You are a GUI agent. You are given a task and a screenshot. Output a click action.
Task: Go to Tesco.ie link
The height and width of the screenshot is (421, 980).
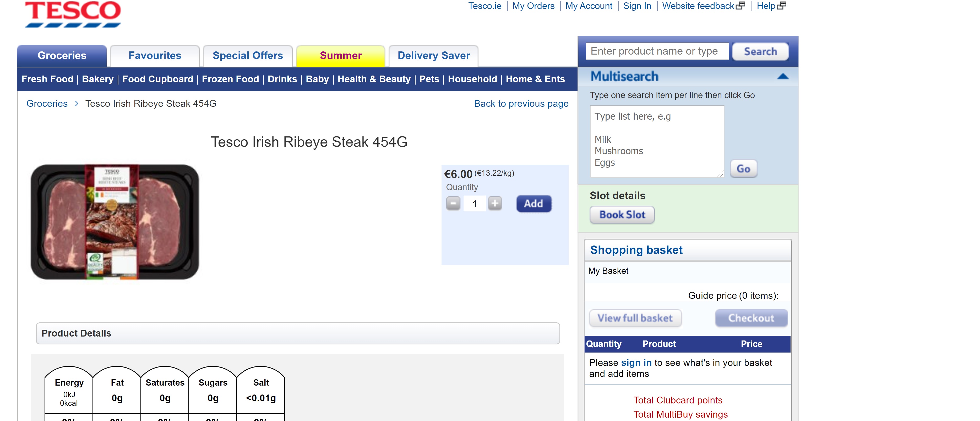485,6
